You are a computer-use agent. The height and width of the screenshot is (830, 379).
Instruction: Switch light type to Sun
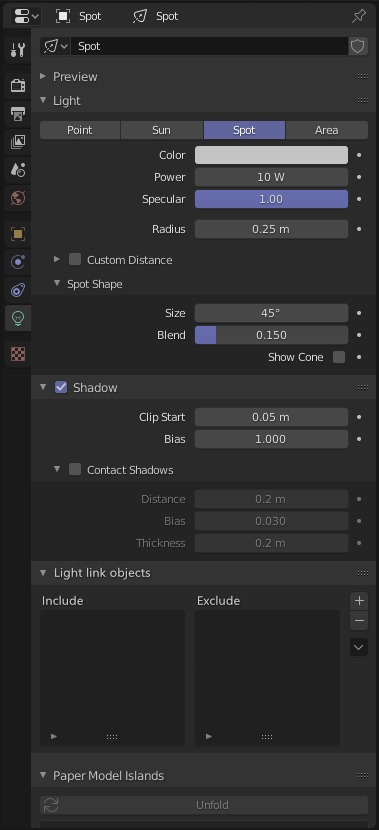(x=161, y=130)
